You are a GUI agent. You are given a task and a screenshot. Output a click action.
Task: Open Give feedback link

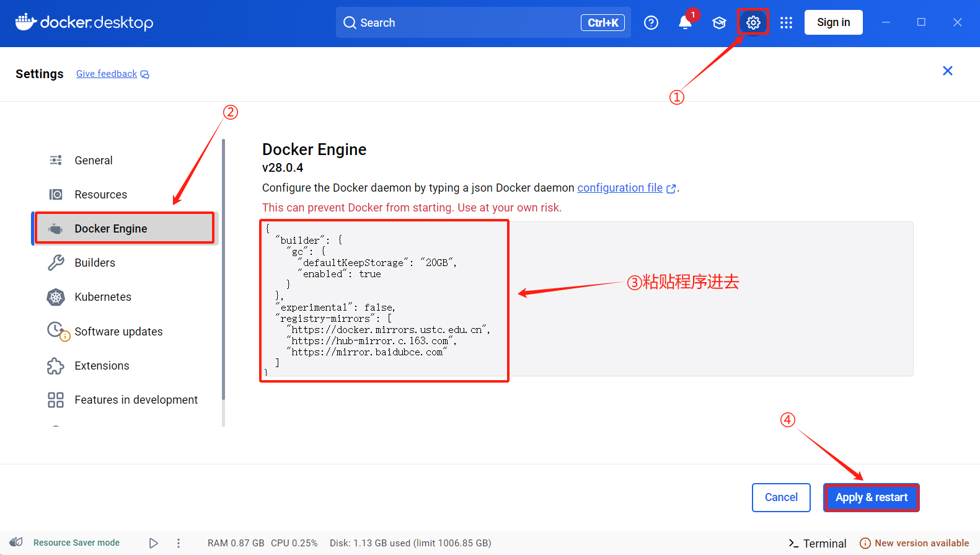click(x=107, y=74)
